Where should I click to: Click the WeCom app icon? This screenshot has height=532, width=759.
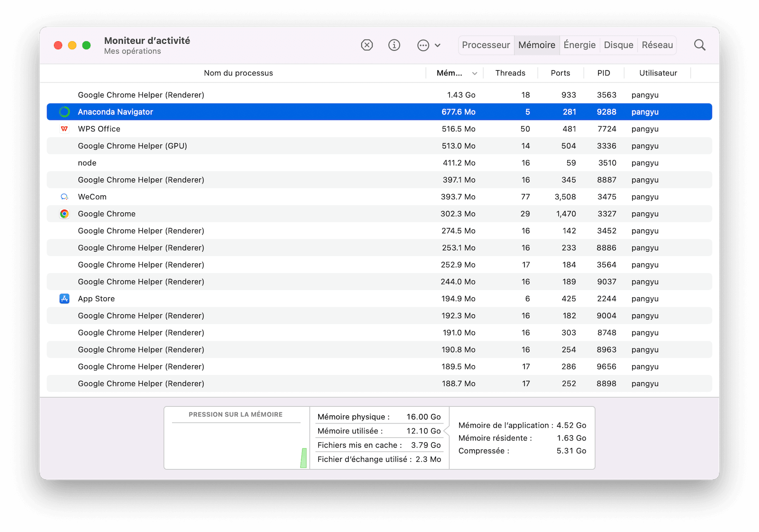tap(65, 197)
